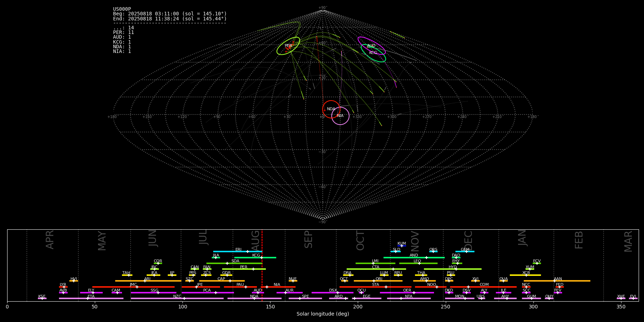Viewport: 644px width, 322px height.
Task: Click the KCG green bar in timeline
Action: pyautogui.click(x=255, y=258)
